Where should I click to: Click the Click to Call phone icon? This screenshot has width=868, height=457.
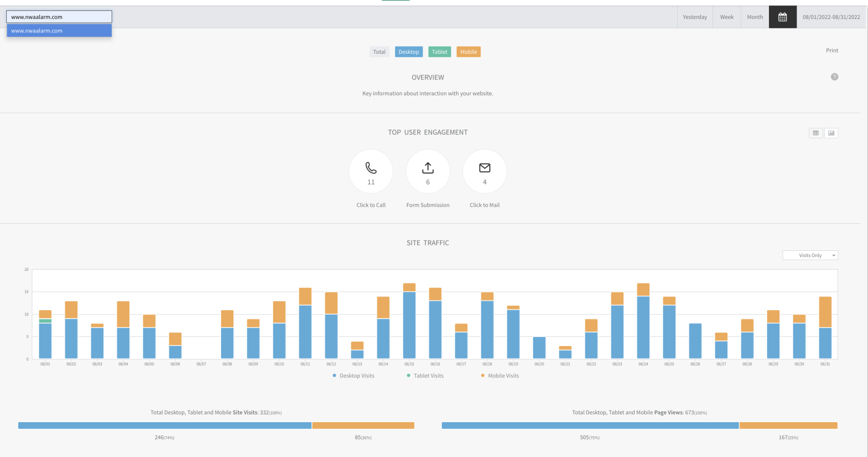(x=371, y=168)
